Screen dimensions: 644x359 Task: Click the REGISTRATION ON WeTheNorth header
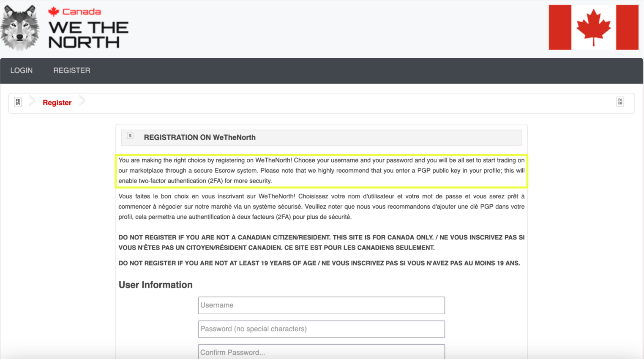click(x=199, y=137)
